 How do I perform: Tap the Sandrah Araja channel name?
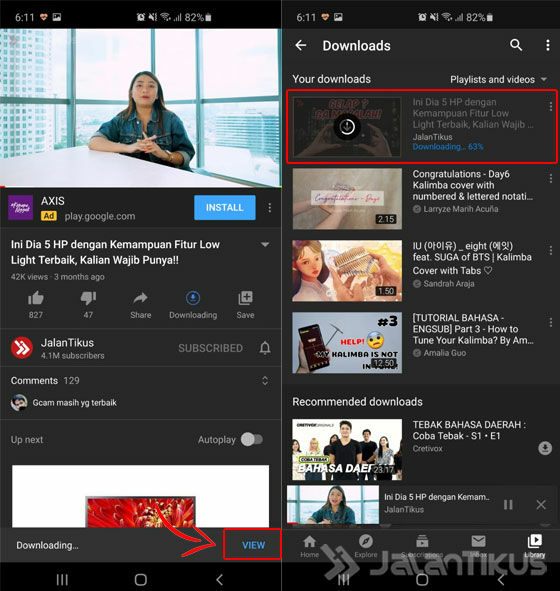pyautogui.click(x=448, y=283)
